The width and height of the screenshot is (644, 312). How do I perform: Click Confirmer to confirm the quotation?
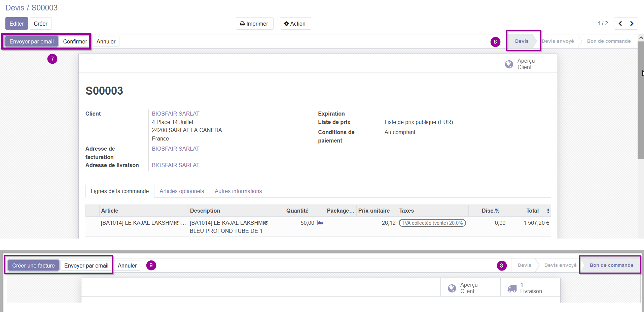point(75,41)
